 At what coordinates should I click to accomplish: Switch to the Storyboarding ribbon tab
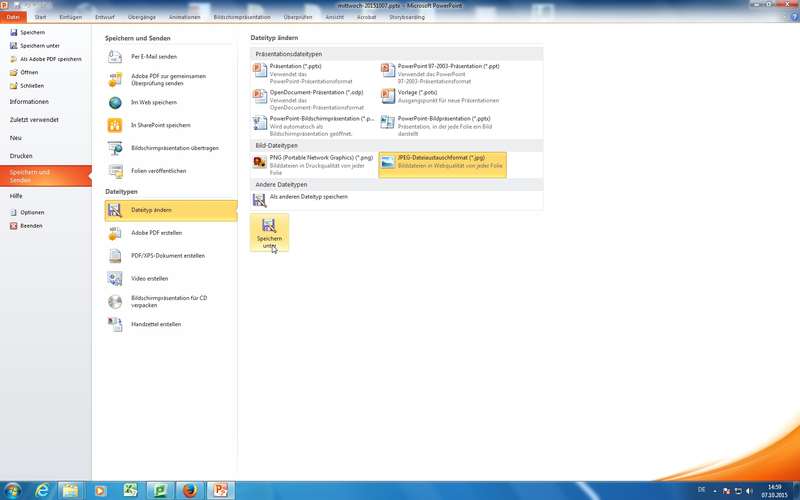(407, 17)
